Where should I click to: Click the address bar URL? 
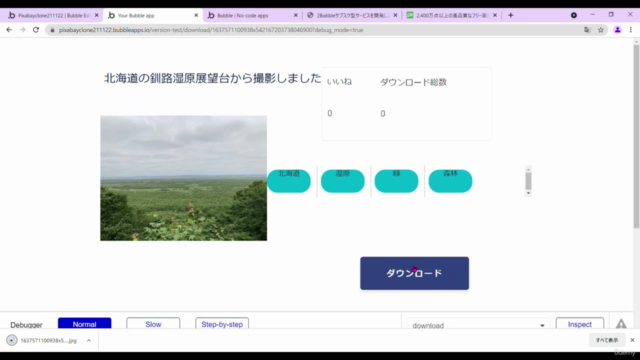click(211, 30)
